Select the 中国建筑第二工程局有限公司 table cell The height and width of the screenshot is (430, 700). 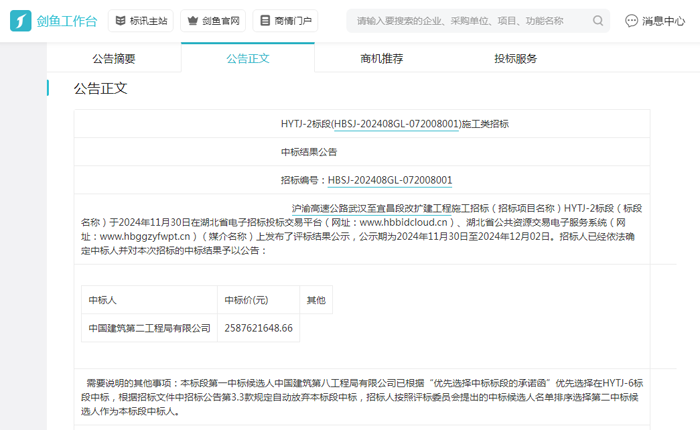tap(150, 328)
